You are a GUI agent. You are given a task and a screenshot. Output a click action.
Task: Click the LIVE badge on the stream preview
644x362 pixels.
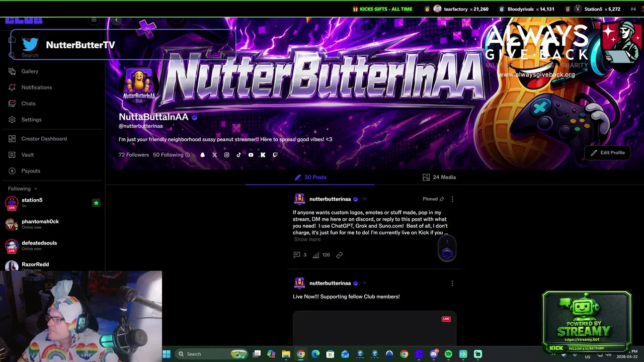(x=446, y=319)
